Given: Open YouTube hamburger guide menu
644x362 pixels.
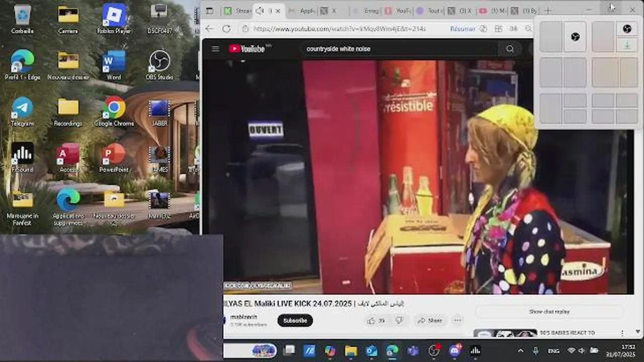Looking at the screenshot, I should [x=215, y=49].
